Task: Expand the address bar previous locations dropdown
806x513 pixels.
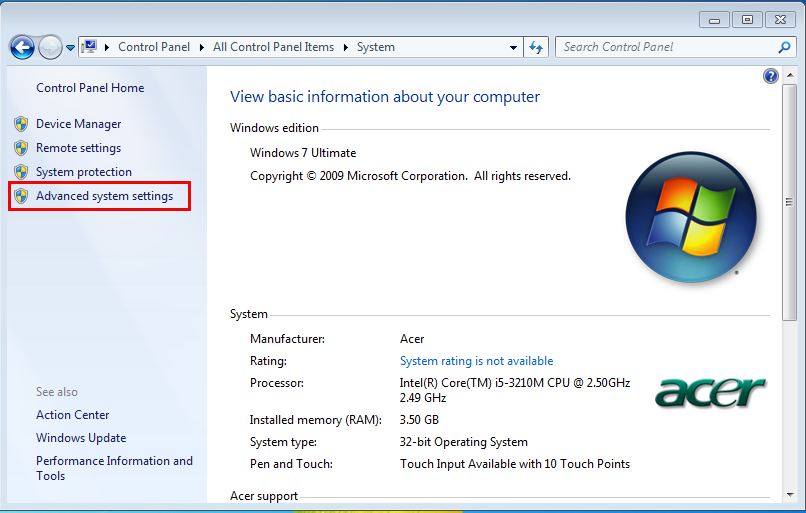Action: 514,47
